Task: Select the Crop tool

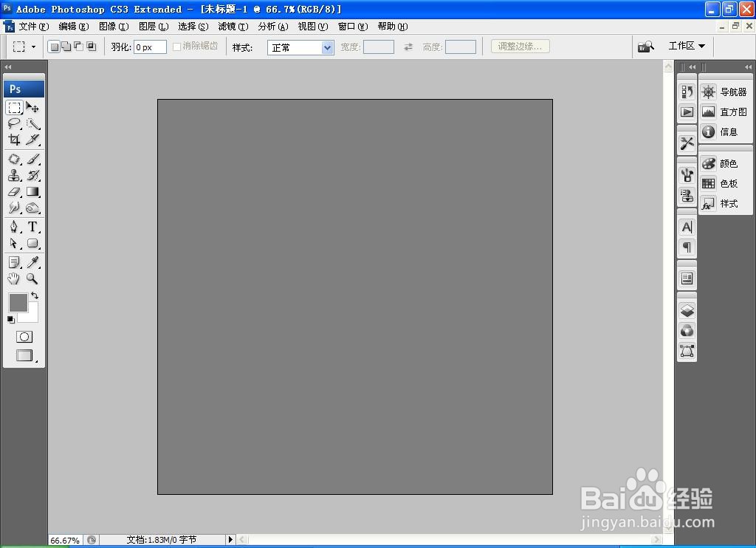Action: [15, 140]
